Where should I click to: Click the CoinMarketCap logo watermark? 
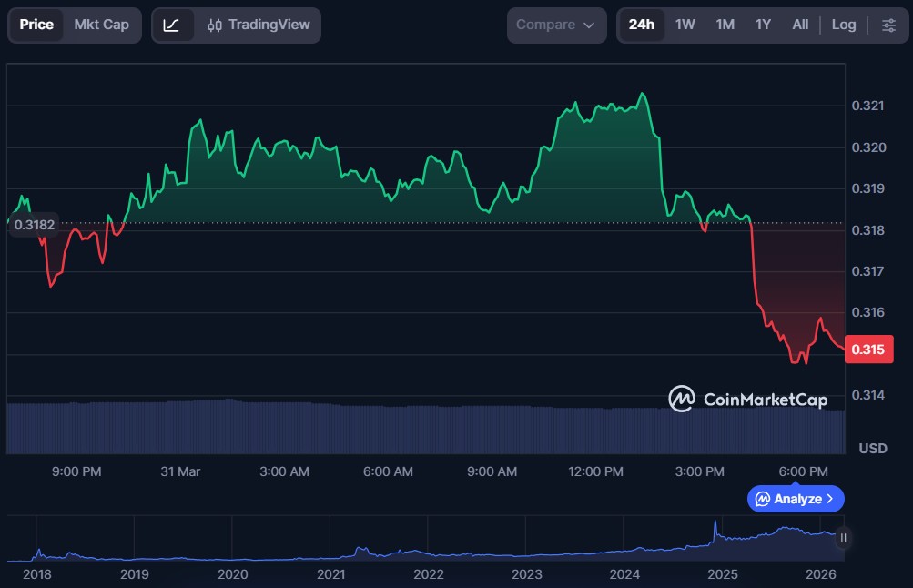point(748,399)
